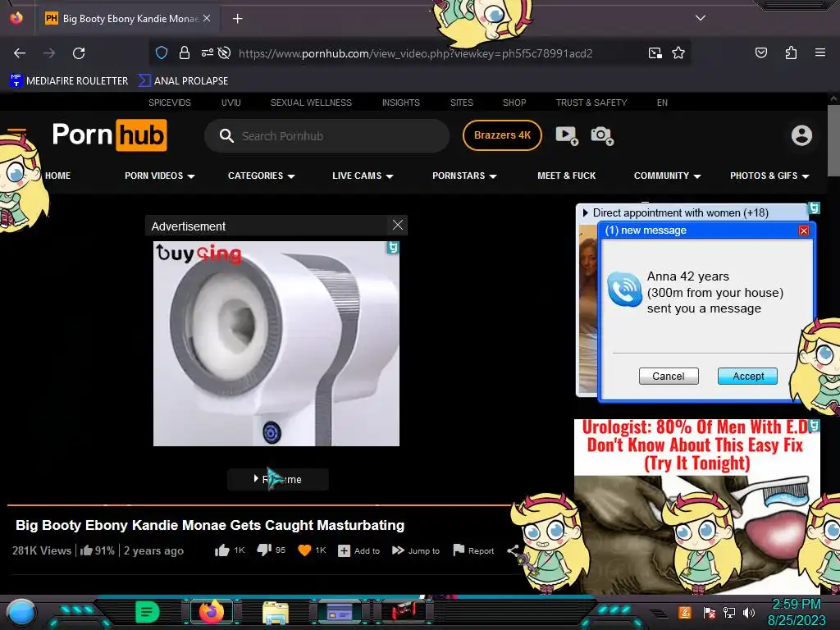Click Cancel in the new message popup

point(669,376)
